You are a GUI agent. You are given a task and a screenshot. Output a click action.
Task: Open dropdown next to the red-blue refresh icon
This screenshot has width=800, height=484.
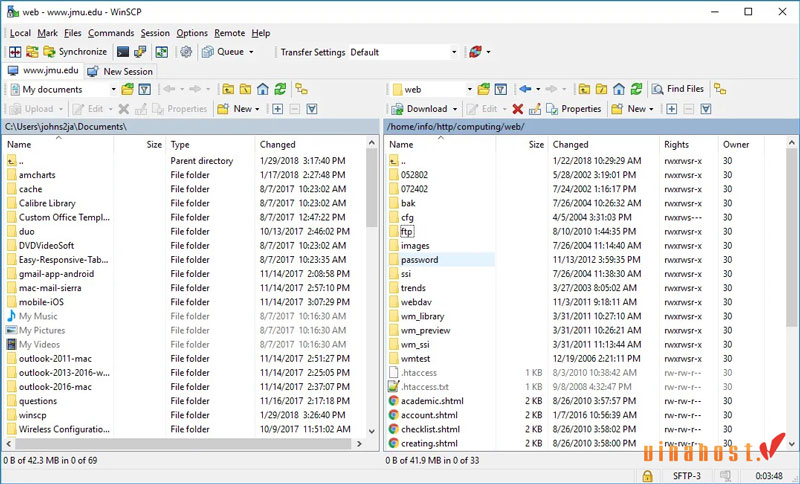(x=488, y=52)
